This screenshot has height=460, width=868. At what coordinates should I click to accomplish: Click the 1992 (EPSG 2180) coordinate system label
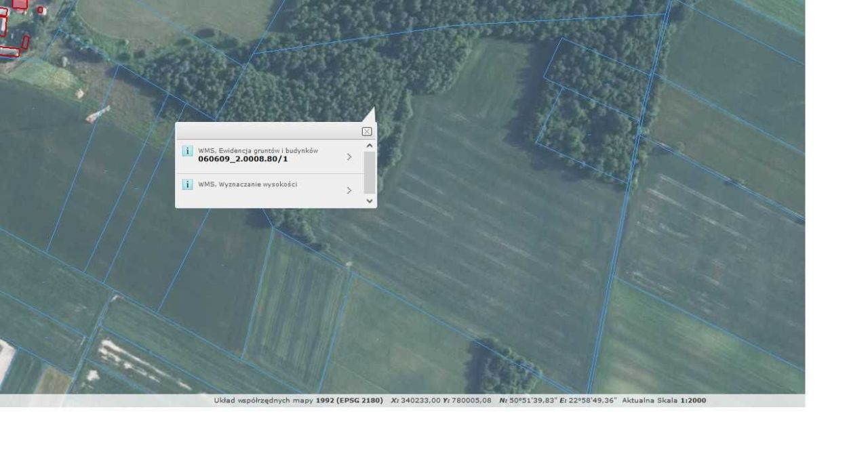pyautogui.click(x=349, y=400)
